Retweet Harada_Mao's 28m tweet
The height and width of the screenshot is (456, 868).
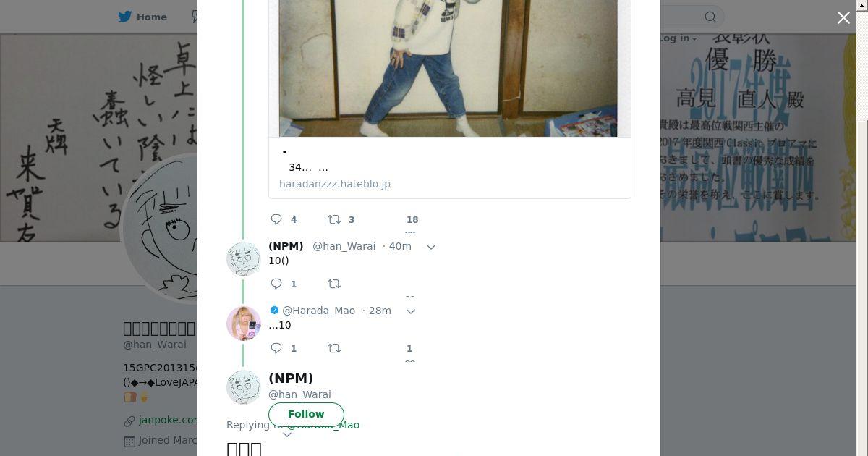click(x=334, y=348)
